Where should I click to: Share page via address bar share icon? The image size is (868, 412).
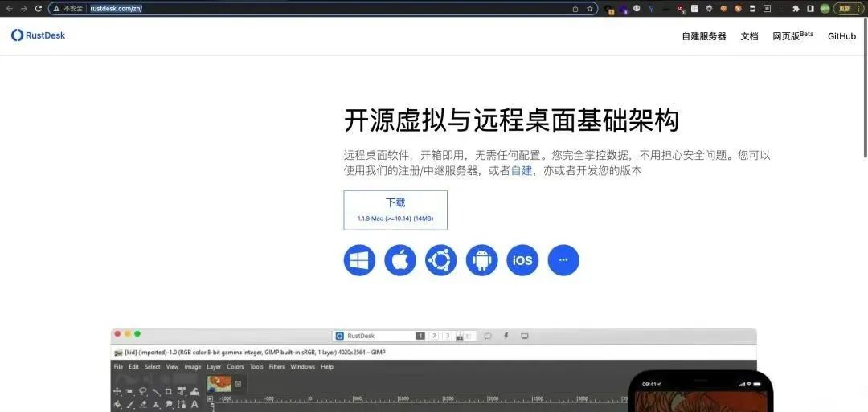pos(575,8)
